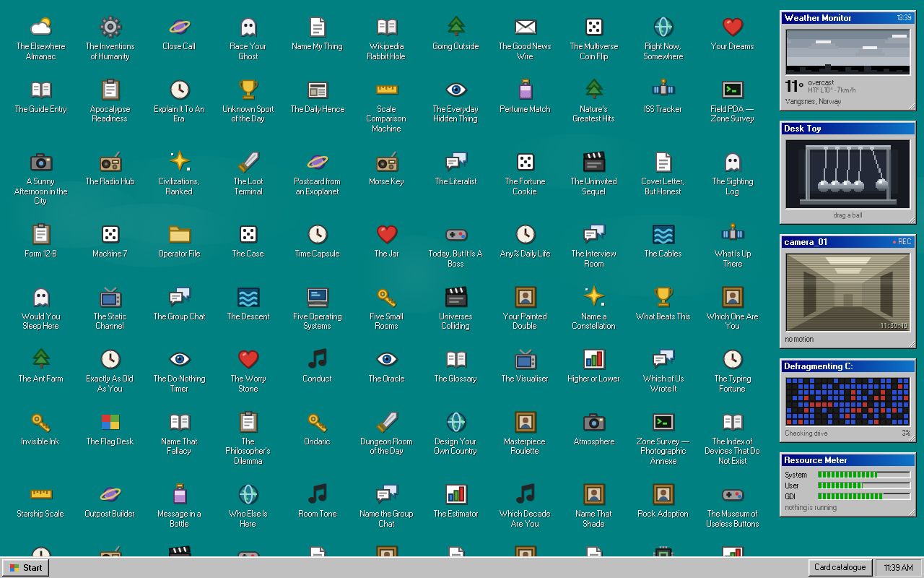The image size is (924, 578).
Task: Open The Elsewhere Almanac icon
Action: [x=40, y=27]
